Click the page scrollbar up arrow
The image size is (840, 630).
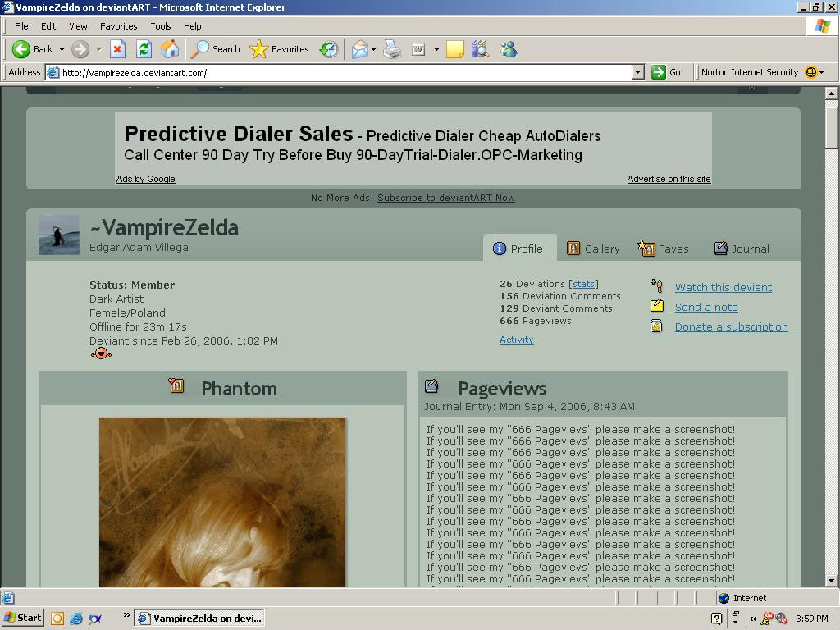[x=832, y=94]
